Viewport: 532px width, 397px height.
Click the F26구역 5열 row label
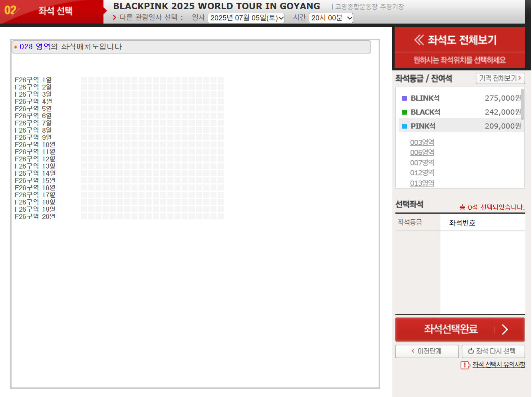(33, 109)
